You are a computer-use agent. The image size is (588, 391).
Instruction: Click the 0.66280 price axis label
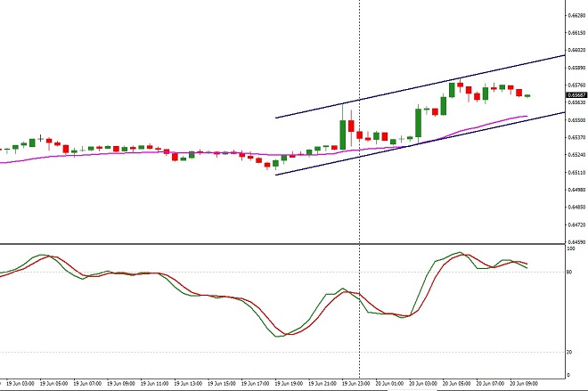pyautogui.click(x=576, y=16)
